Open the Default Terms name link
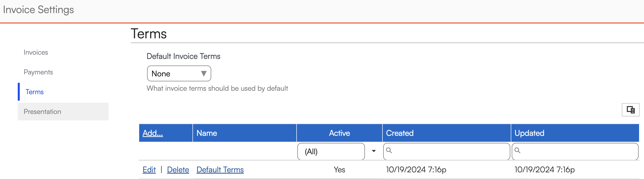The image size is (644, 179). point(220,170)
